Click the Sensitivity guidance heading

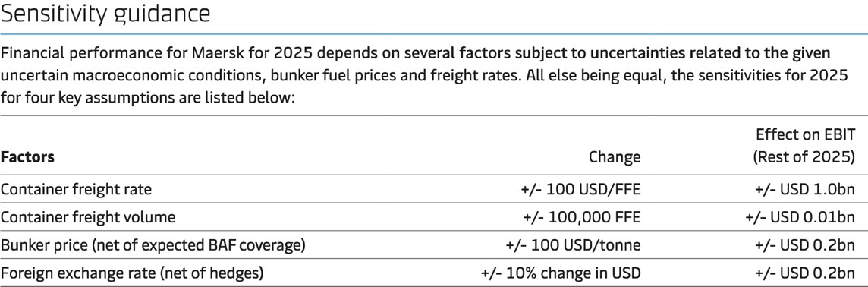pyautogui.click(x=105, y=14)
